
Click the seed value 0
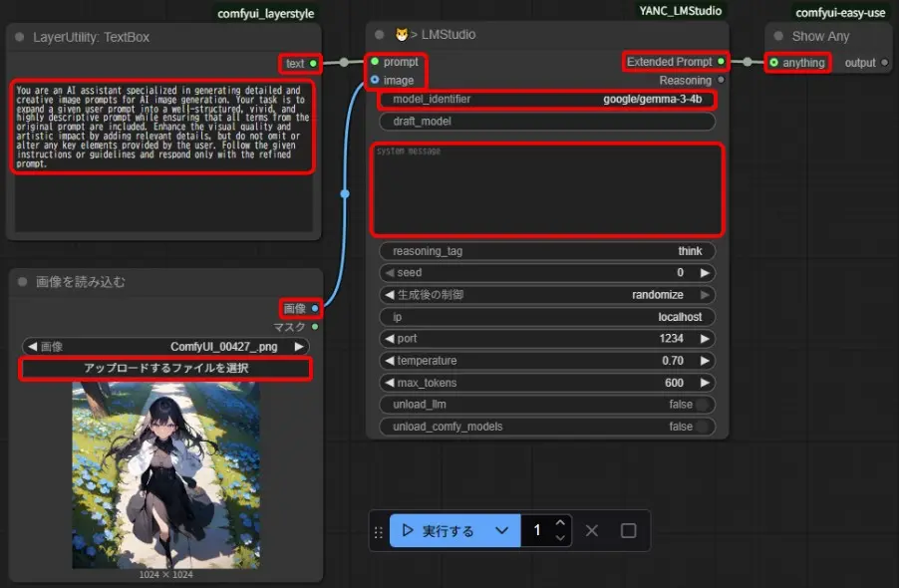(x=680, y=273)
